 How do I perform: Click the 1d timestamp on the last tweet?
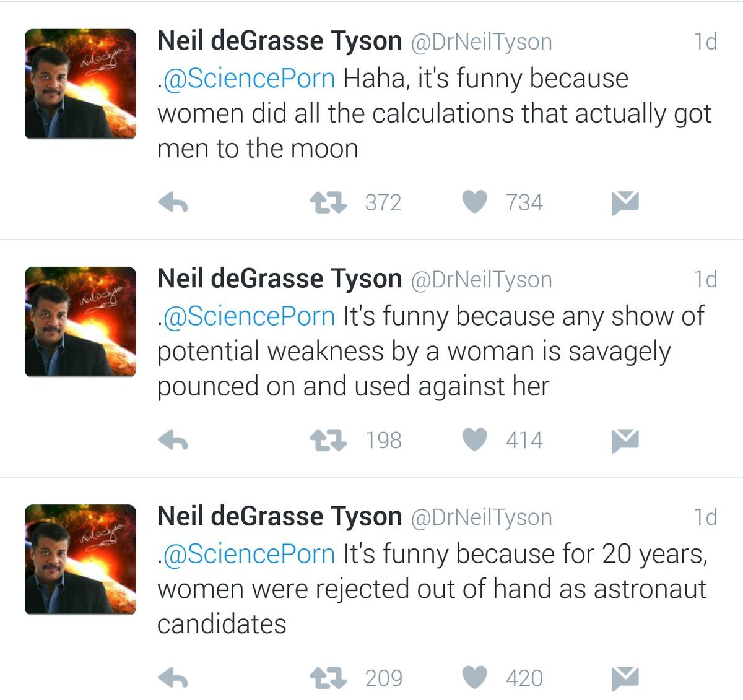pos(705,517)
